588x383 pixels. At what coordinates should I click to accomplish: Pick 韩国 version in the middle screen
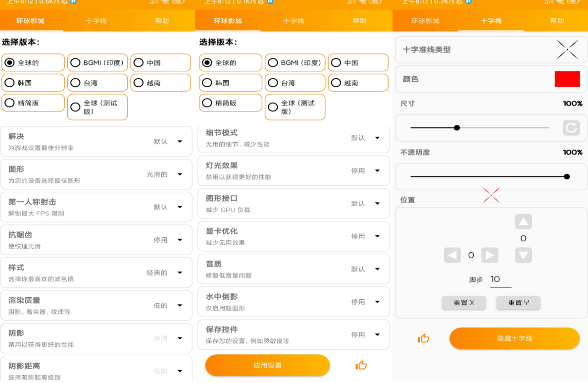tap(231, 83)
